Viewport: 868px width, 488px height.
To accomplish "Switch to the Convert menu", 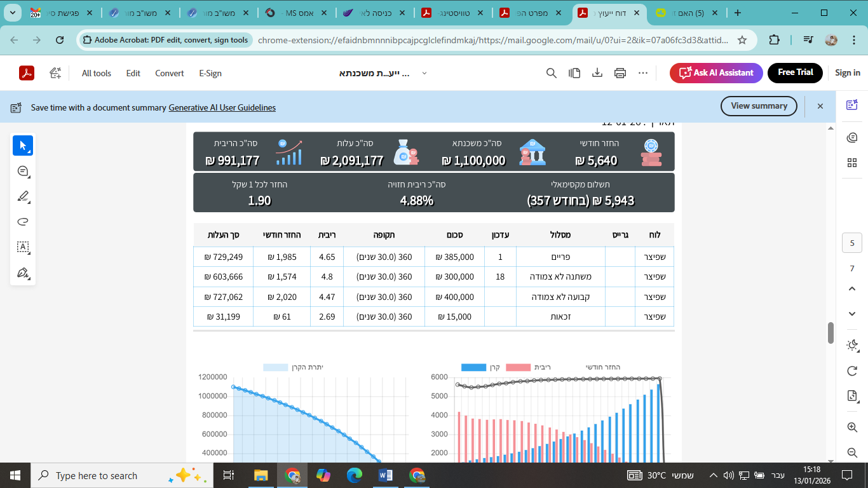I will point(169,72).
